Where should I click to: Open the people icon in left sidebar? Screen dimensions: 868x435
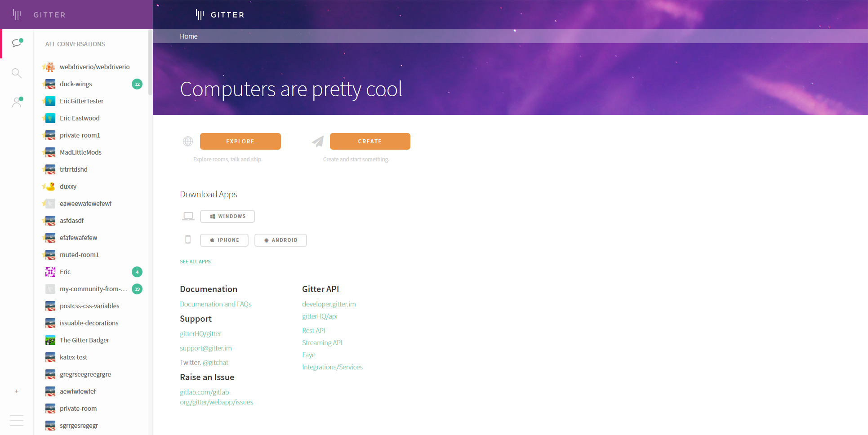coord(17,102)
